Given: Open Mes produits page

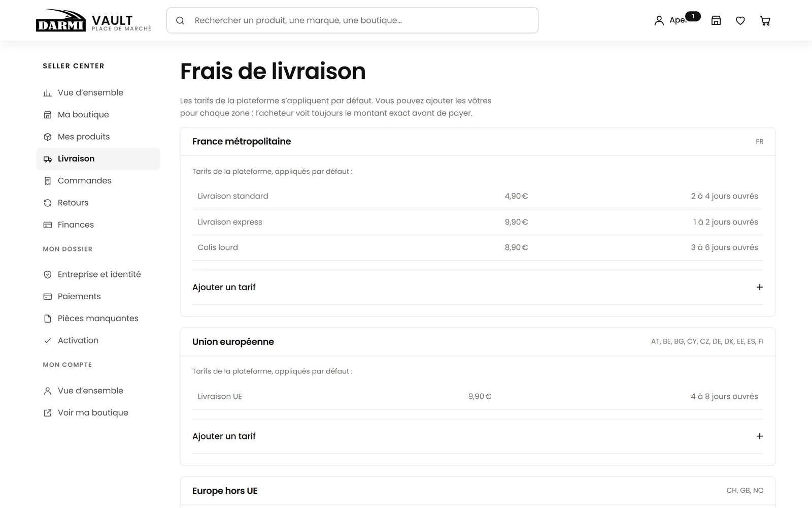Looking at the screenshot, I should tap(98, 137).
